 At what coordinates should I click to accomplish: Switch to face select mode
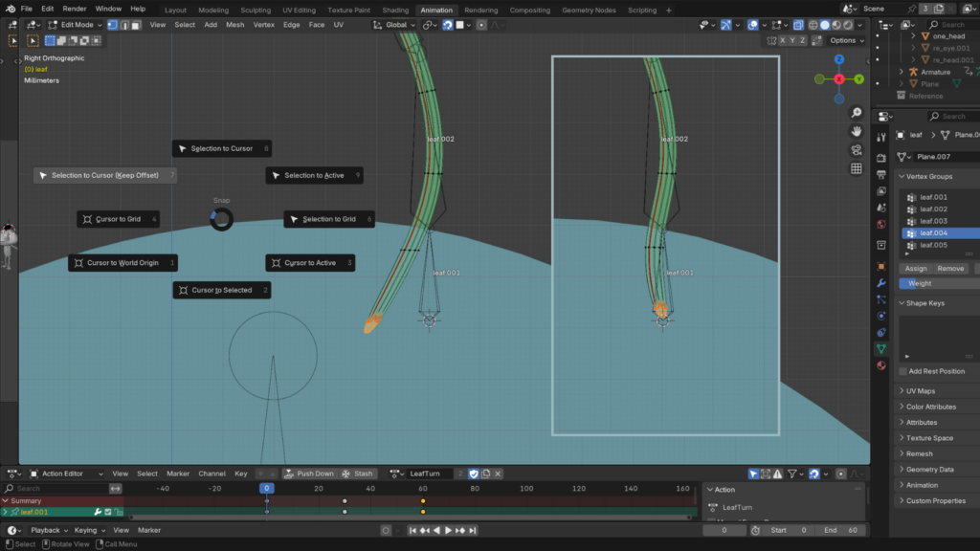pos(136,25)
